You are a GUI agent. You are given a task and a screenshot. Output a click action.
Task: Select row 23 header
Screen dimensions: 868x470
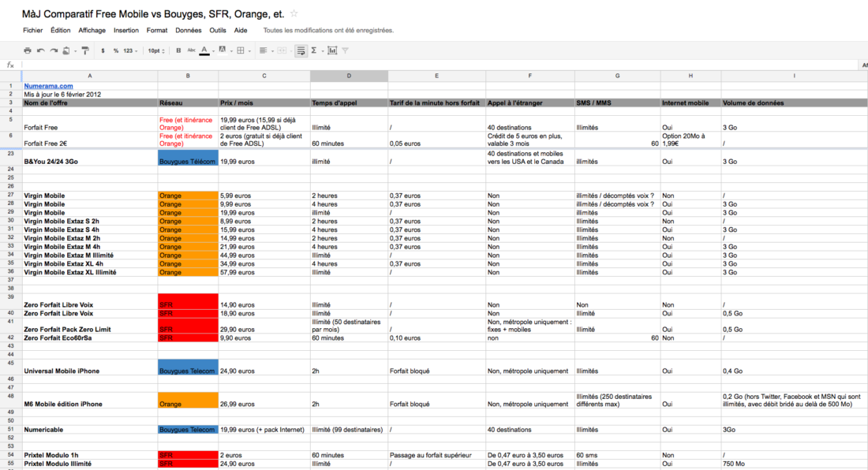click(10, 157)
